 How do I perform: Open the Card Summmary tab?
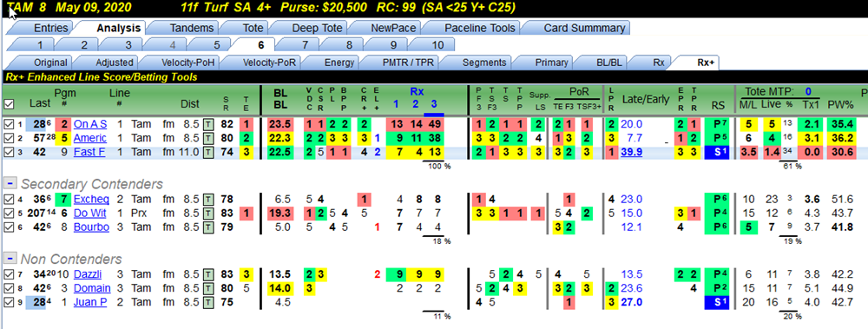[584, 28]
